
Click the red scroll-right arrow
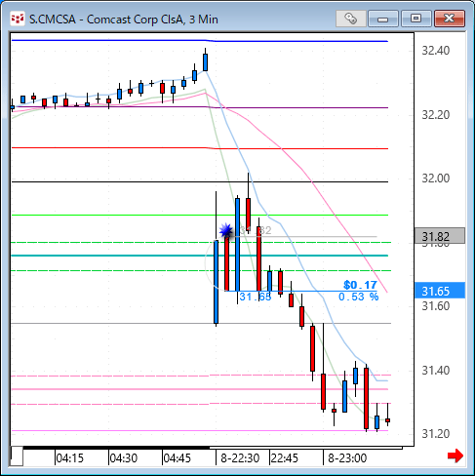click(x=455, y=456)
